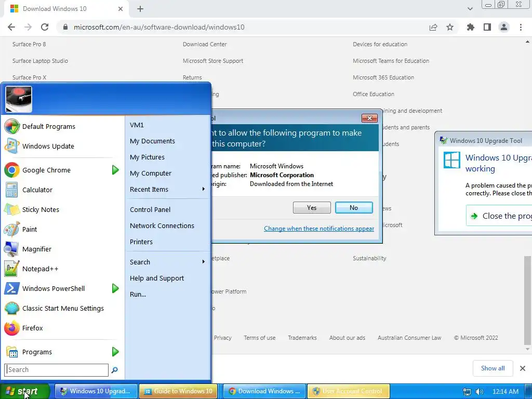Open Change when these notifications appear link
The width and height of the screenshot is (532, 399).
319,229
